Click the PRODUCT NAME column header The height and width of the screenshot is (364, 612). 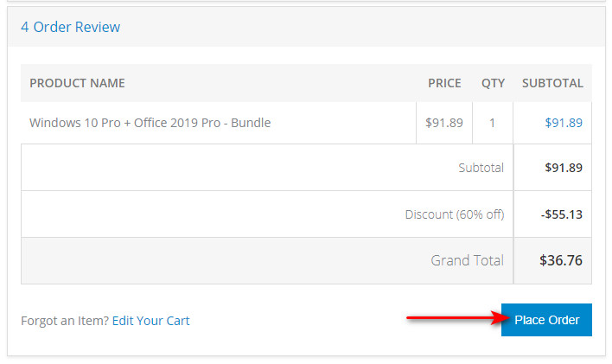coord(77,84)
